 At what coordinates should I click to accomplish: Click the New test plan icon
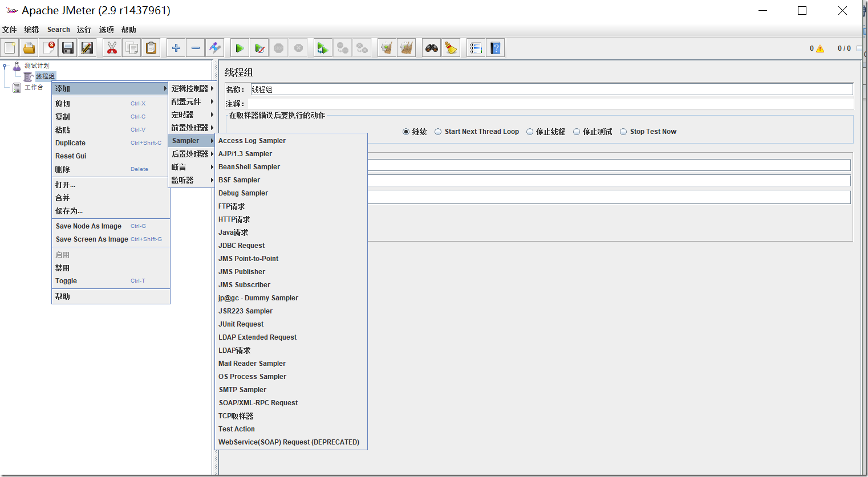(x=10, y=48)
